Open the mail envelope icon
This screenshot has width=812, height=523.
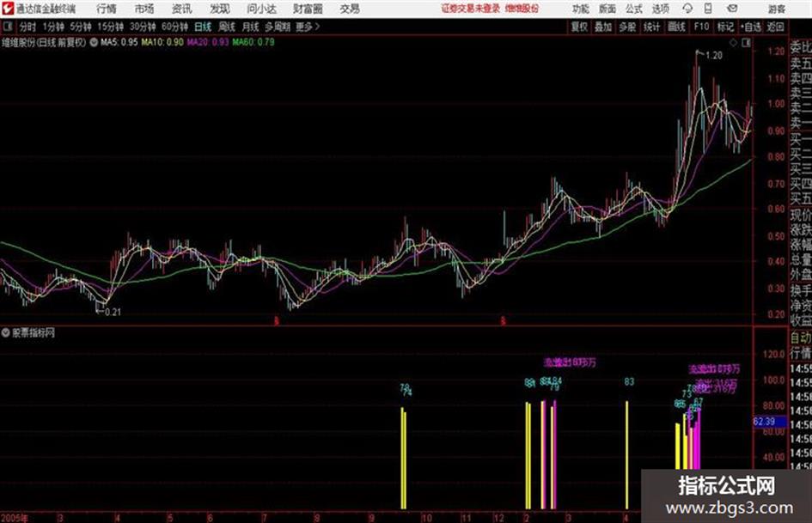coord(732,9)
